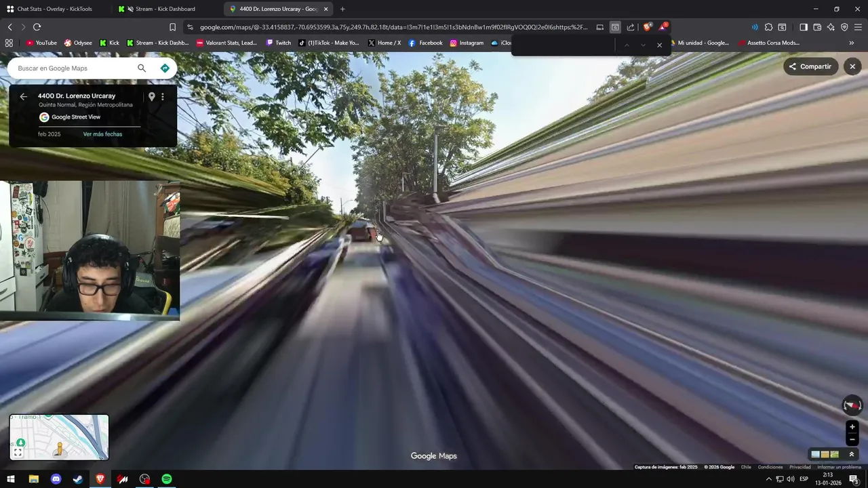The width and height of the screenshot is (868, 488).
Task: Switch to the 'Stream - Kick Dashboard' tab
Action: pyautogui.click(x=165, y=9)
